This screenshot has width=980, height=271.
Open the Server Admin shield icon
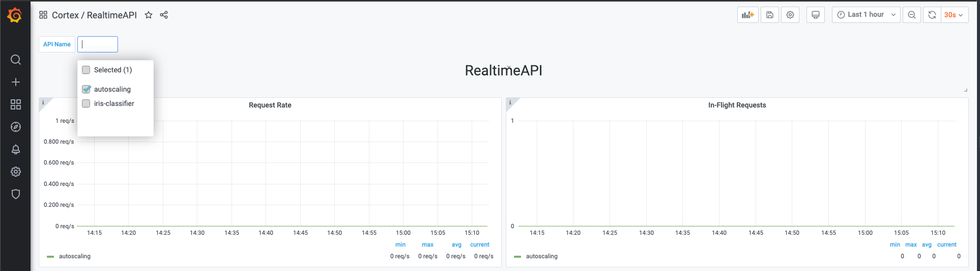(16, 194)
